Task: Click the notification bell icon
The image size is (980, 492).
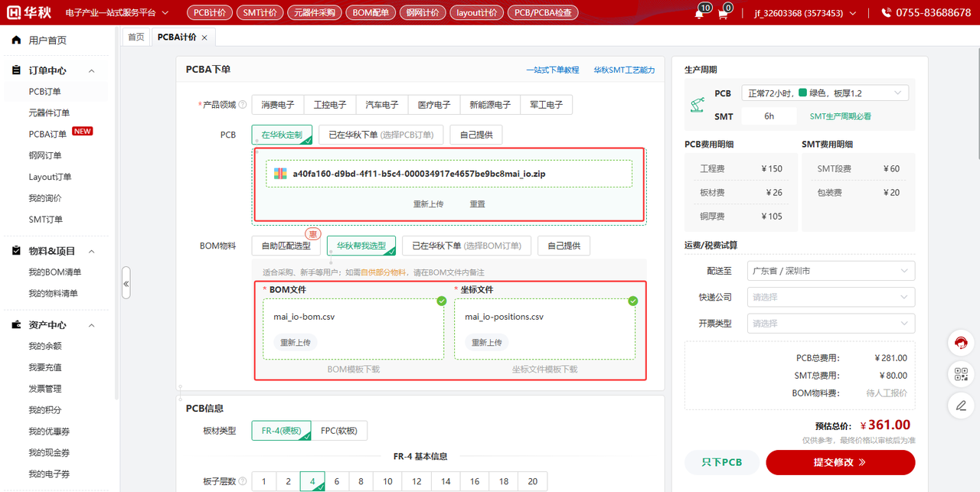Action: (698, 14)
